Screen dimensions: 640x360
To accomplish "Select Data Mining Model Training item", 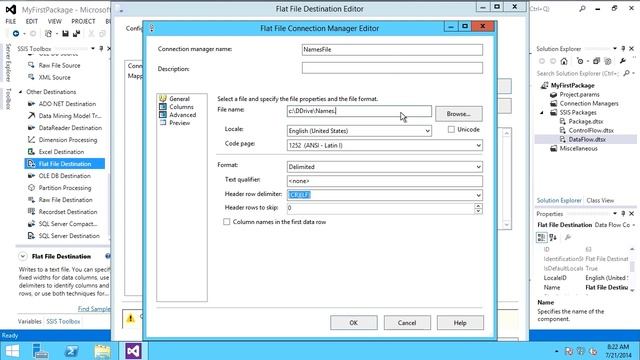I will pos(70,116).
